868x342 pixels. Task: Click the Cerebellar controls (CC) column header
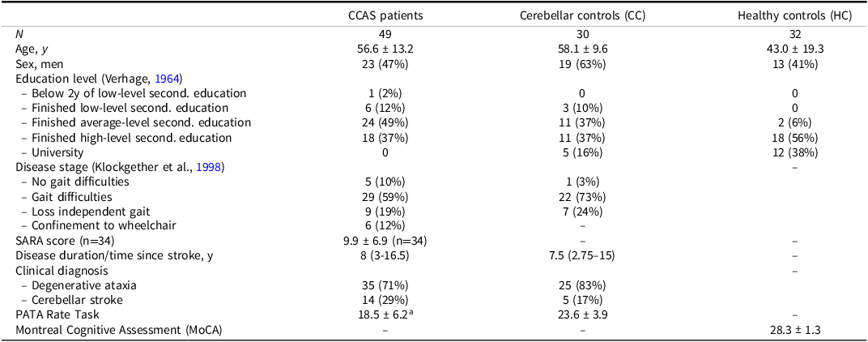point(581,15)
